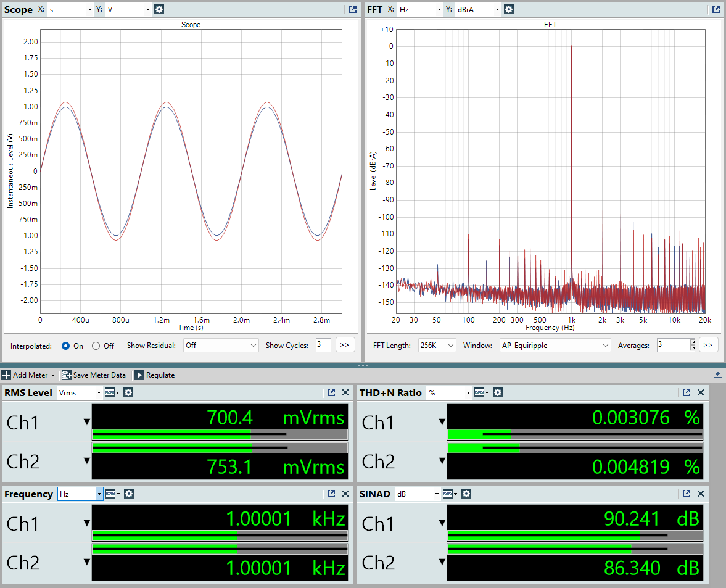Pop out the Scope graph panel
The height and width of the screenshot is (588, 726).
click(353, 9)
